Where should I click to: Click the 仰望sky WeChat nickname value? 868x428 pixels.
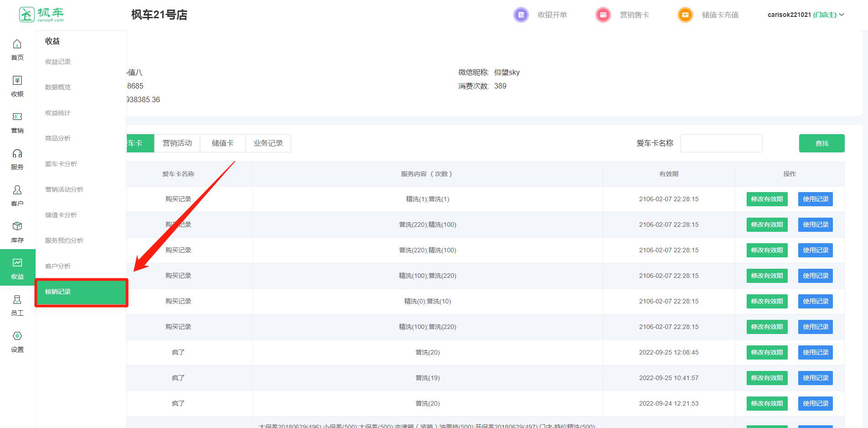click(x=507, y=72)
